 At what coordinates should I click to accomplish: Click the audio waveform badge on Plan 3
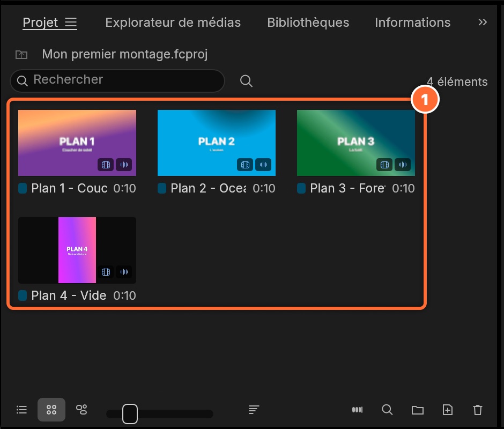(x=403, y=165)
